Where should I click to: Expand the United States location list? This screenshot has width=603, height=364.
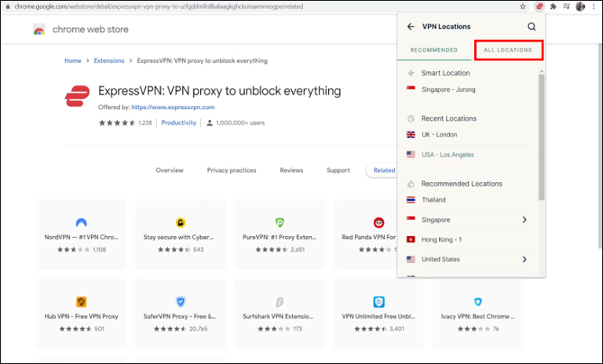(x=524, y=260)
